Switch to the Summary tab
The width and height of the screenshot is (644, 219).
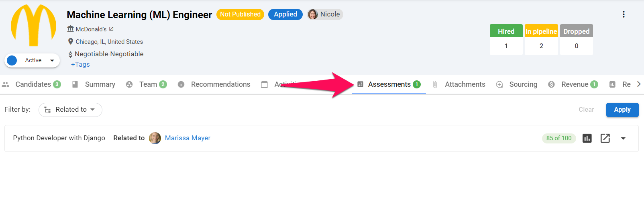[94, 84]
